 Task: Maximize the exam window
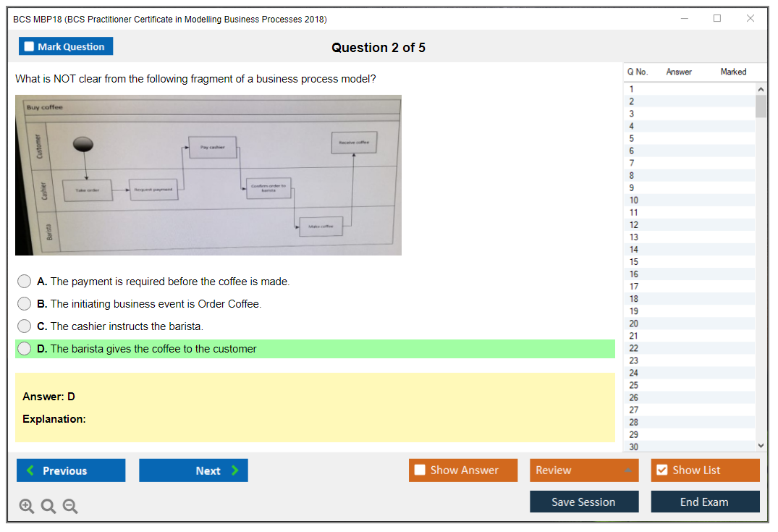pos(716,19)
